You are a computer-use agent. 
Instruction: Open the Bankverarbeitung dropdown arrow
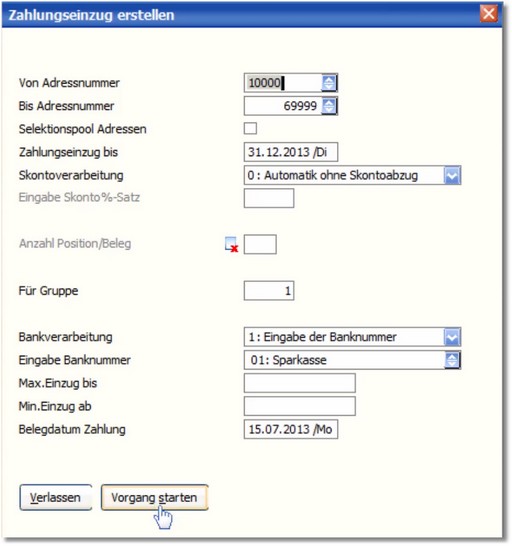coord(452,337)
